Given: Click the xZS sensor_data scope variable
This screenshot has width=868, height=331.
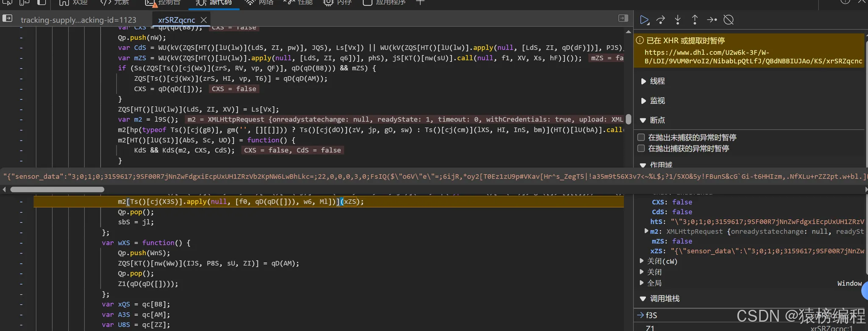Looking at the screenshot, I should [x=757, y=251].
